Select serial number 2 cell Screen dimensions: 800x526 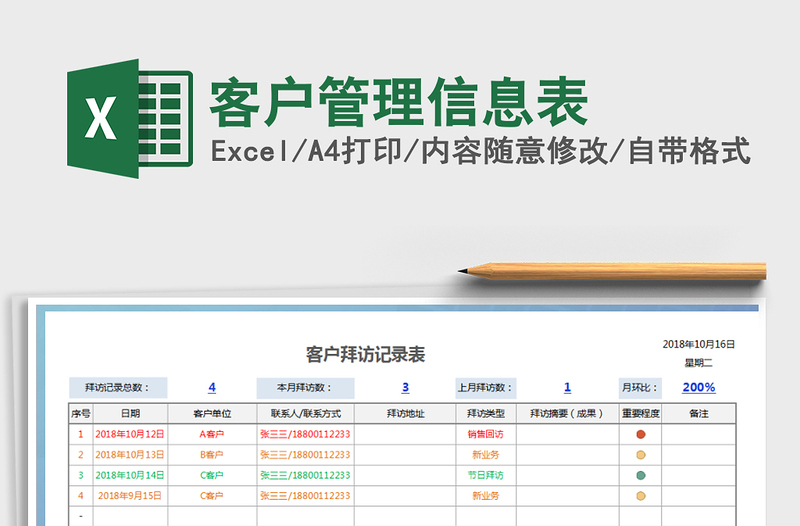tap(81, 455)
